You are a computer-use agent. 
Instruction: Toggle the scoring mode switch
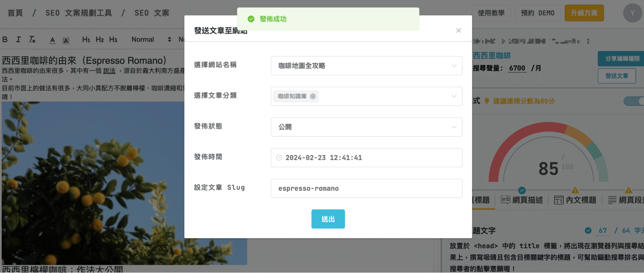tap(634, 101)
